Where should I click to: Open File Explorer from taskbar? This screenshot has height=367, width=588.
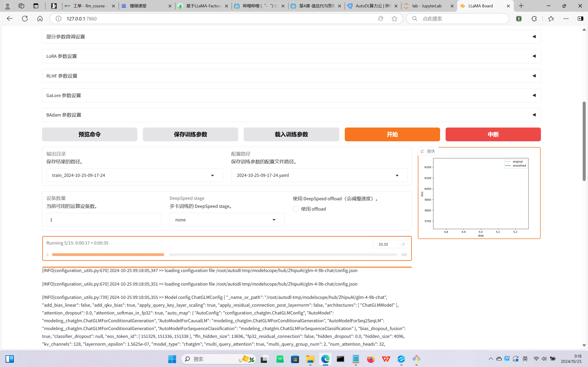point(310,359)
